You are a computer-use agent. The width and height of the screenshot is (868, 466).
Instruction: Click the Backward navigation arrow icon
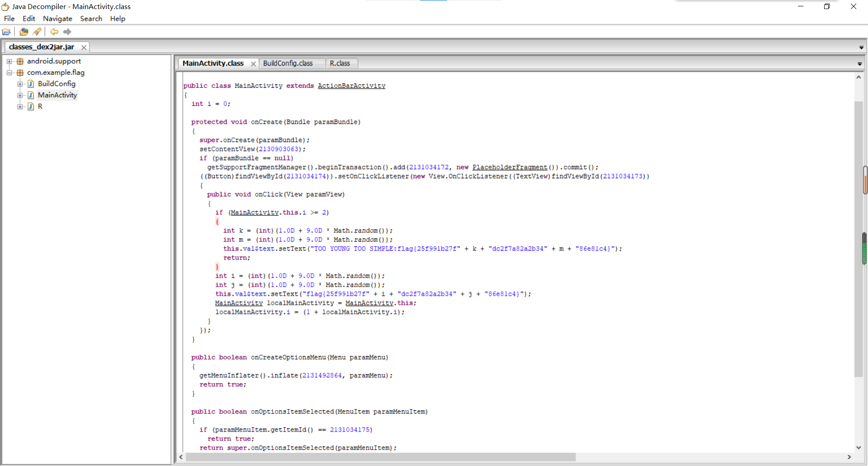click(x=54, y=32)
